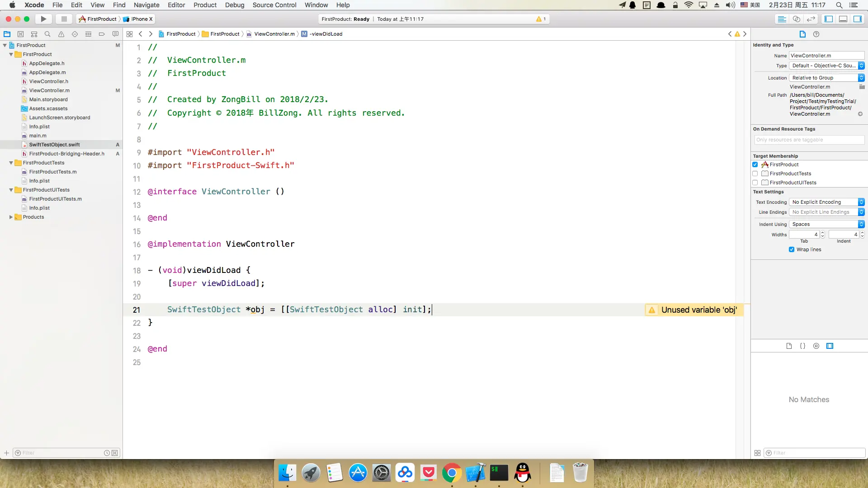Image resolution: width=868 pixels, height=488 pixels.
Task: Show the Quick Help inspector
Action: [x=816, y=34]
